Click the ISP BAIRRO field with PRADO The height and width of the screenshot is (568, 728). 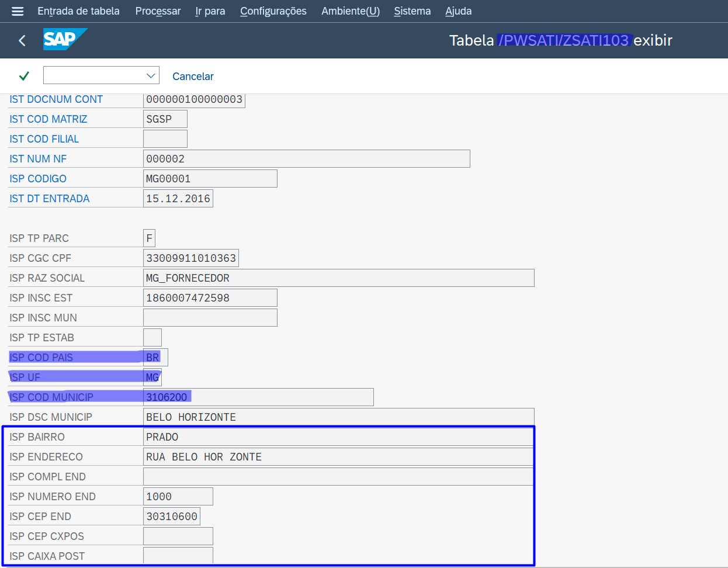(x=338, y=437)
